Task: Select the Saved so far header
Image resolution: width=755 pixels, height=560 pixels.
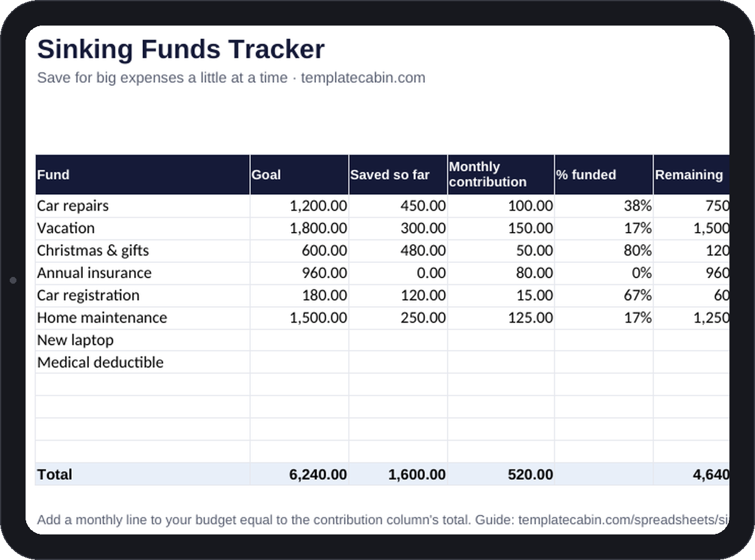Action: click(x=398, y=175)
